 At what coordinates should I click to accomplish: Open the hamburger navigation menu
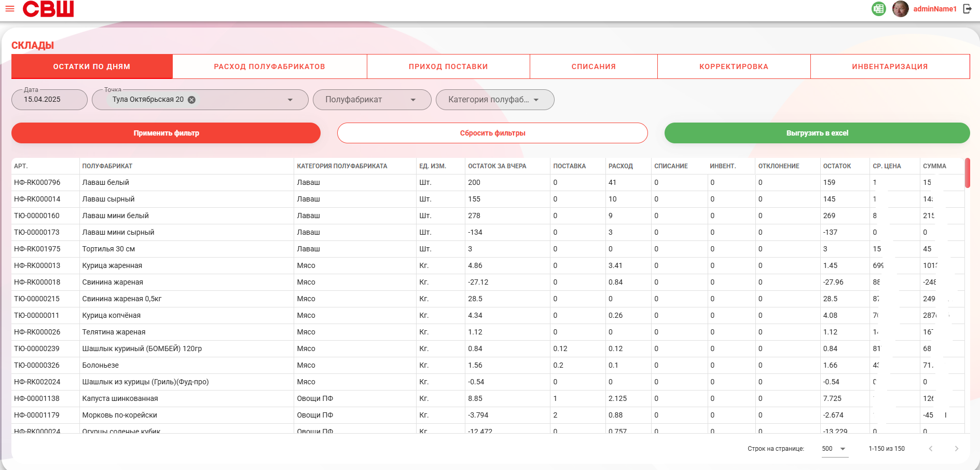10,9
